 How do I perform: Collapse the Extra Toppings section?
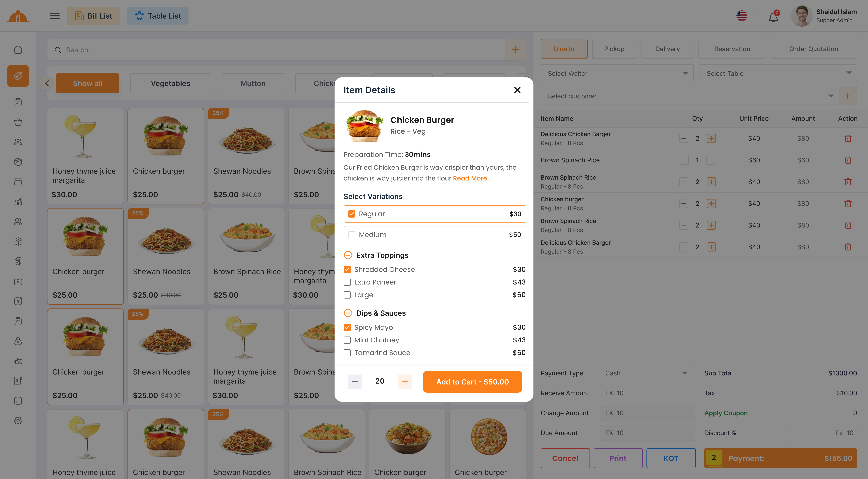tap(348, 255)
